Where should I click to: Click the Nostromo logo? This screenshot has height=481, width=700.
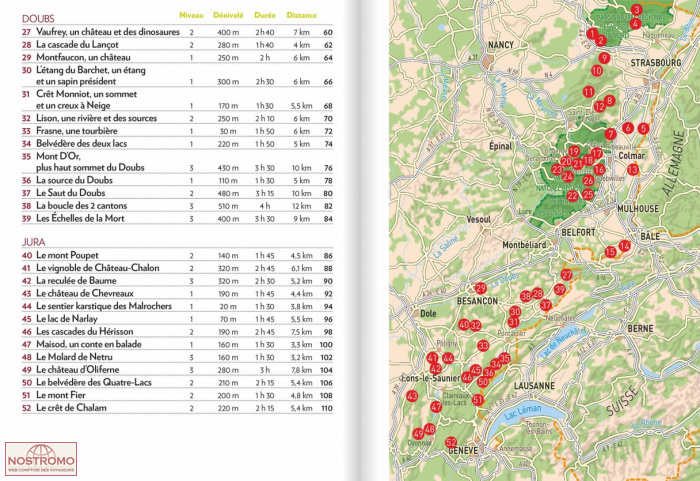coord(41,459)
